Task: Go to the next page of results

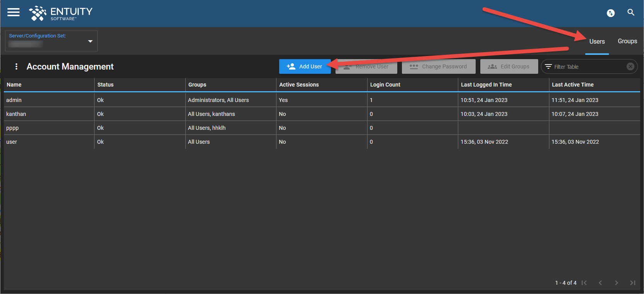Action: pos(617,283)
